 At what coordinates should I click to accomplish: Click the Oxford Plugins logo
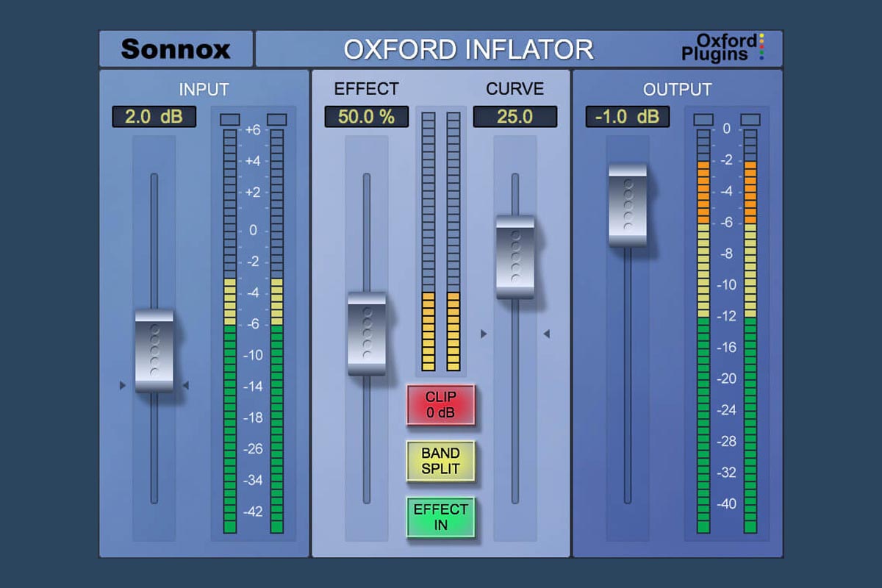click(724, 47)
